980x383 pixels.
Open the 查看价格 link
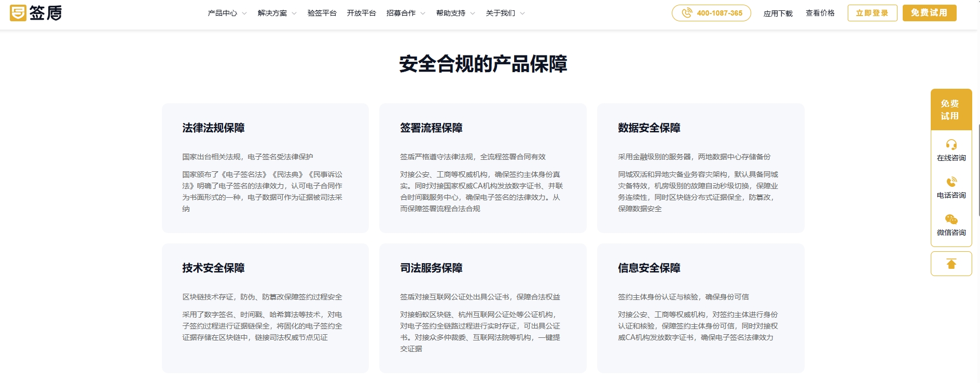pos(820,13)
